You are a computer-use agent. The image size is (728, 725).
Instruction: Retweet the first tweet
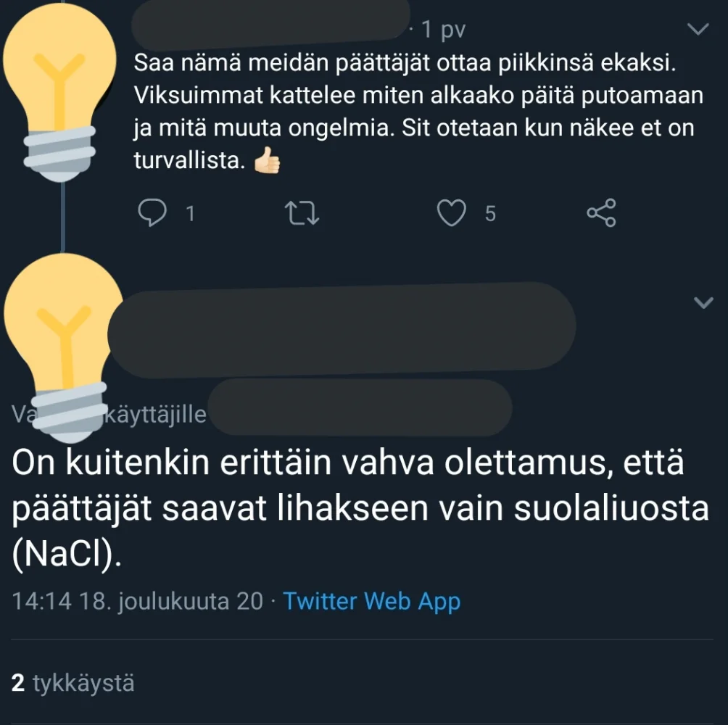tap(303, 213)
